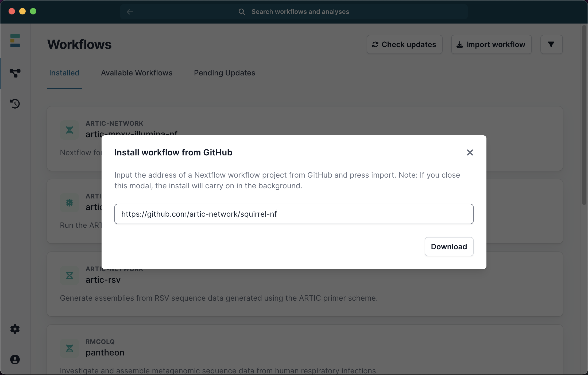588x375 pixels.
Task: Click the back arrow in title bar
Action: [130, 12]
